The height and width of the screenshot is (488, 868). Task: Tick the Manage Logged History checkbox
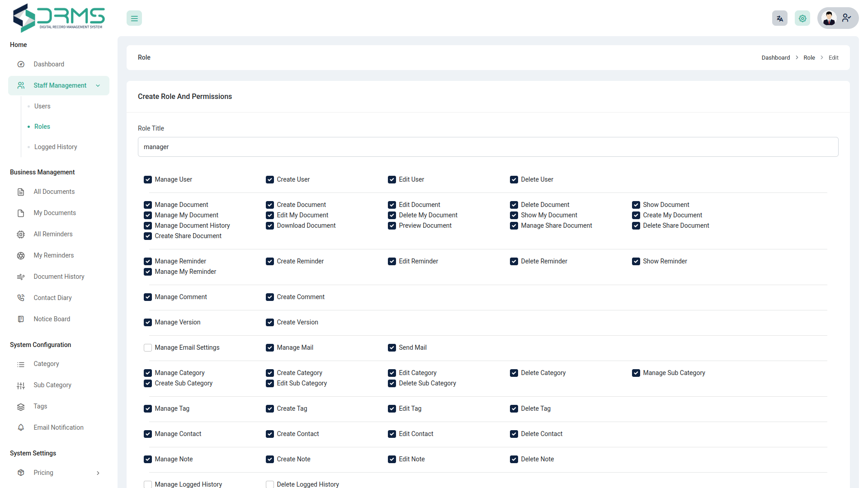point(148,484)
